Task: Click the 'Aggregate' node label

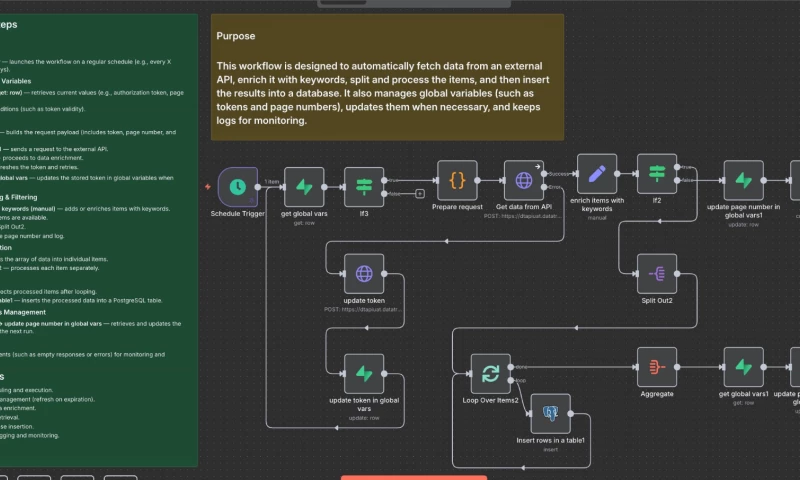Action: [x=657, y=394]
